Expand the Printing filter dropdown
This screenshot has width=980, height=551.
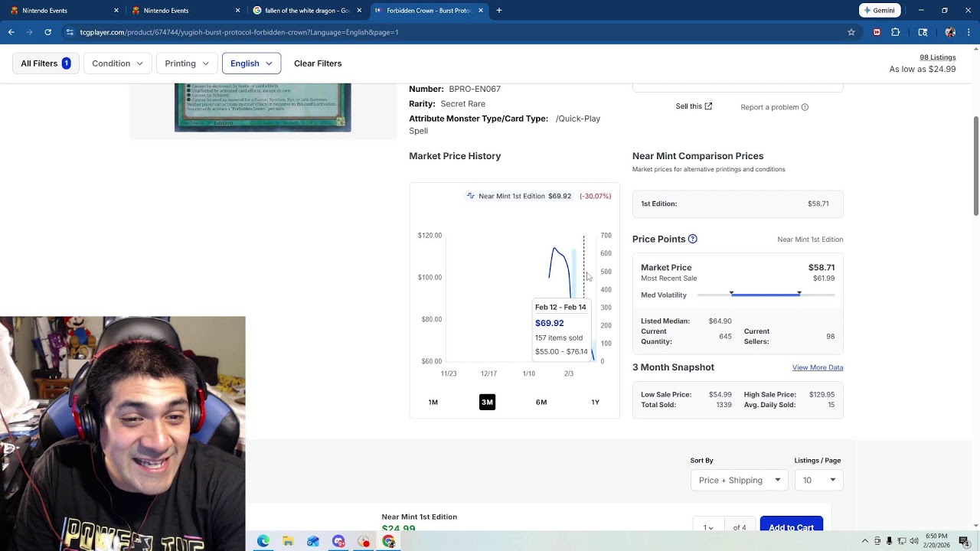(x=187, y=64)
